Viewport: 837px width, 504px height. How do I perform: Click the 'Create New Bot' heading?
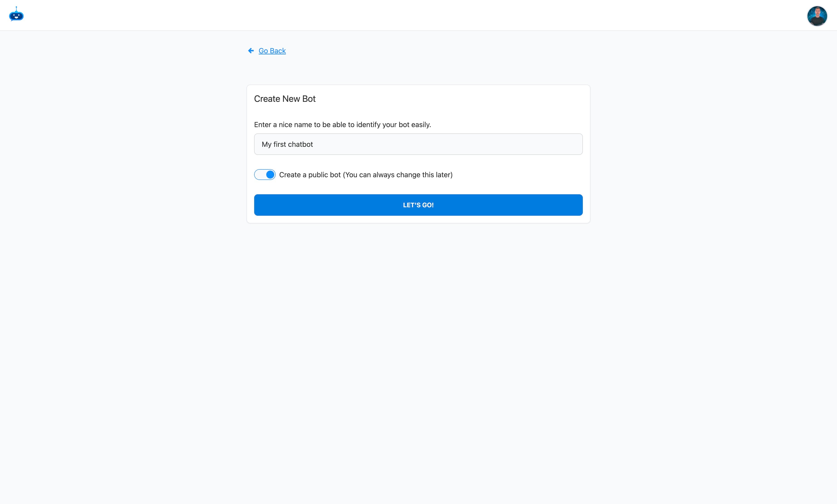[x=285, y=99]
